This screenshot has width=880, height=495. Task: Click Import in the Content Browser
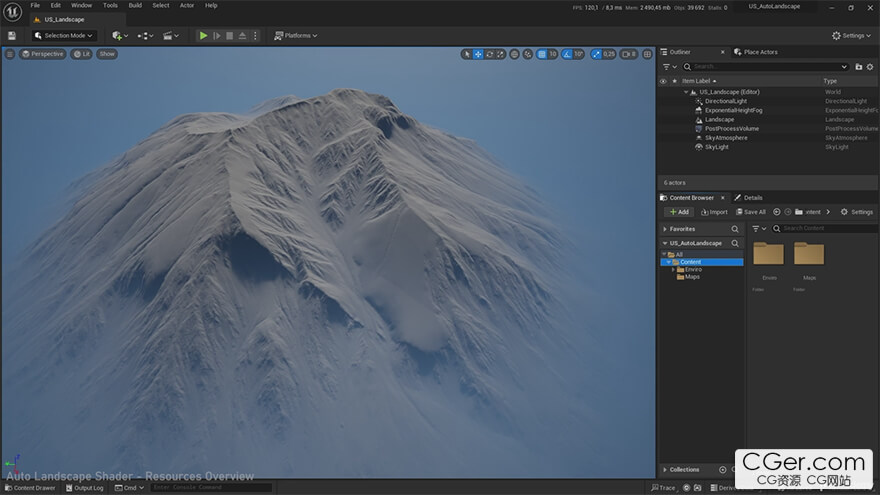714,212
